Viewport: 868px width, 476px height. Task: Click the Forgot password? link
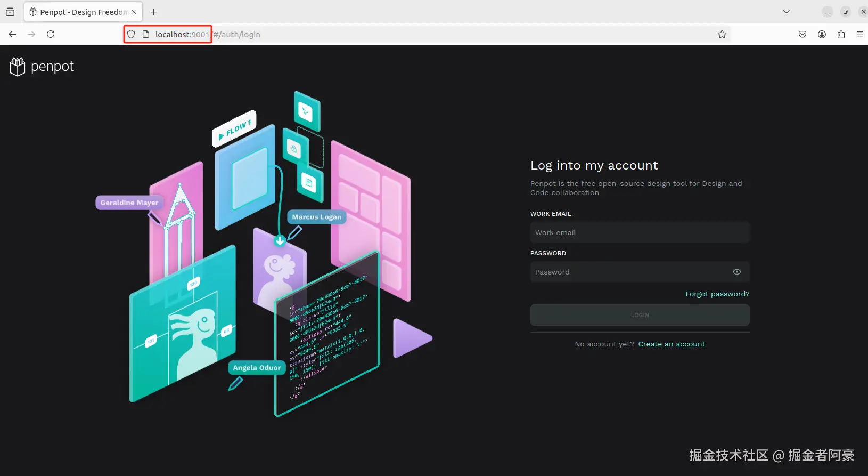[x=717, y=294]
